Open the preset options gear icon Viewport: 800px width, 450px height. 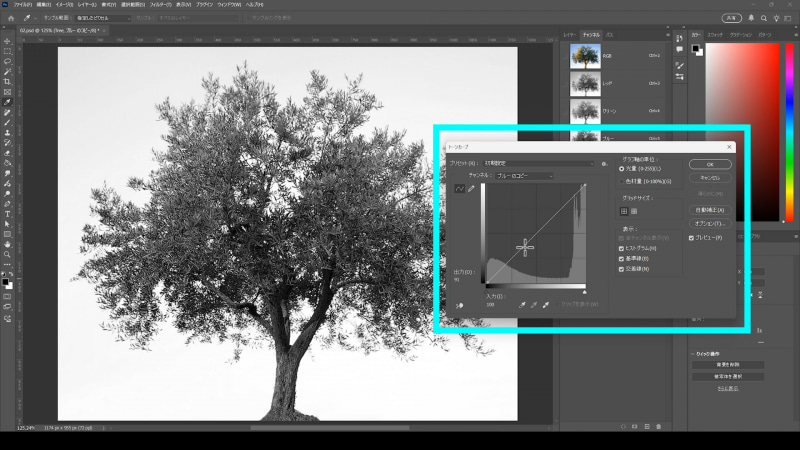point(604,164)
